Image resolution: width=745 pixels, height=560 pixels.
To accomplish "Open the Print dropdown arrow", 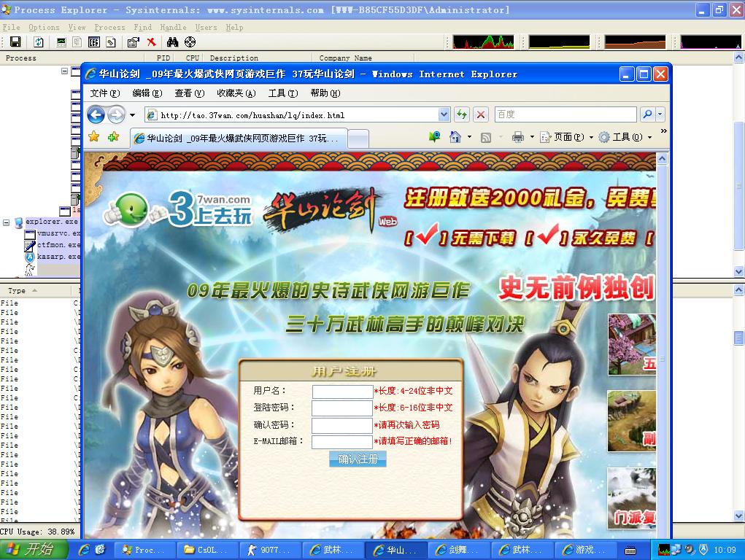I will pyautogui.click(x=532, y=137).
